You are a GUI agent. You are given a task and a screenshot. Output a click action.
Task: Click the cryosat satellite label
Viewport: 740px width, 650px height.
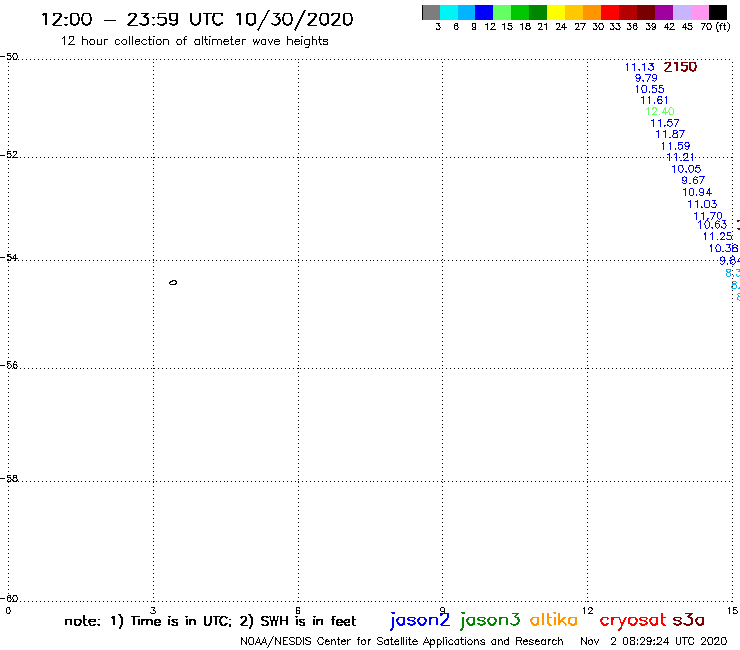[x=633, y=621]
